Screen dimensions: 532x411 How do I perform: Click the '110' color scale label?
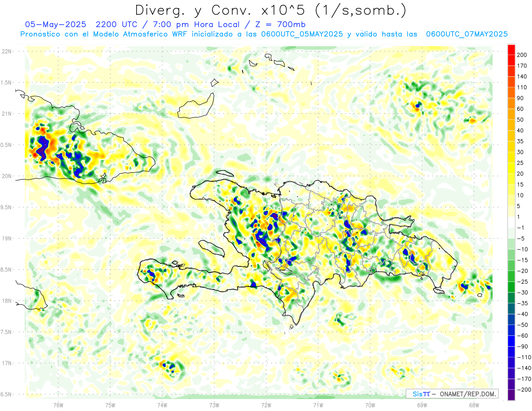523,87
